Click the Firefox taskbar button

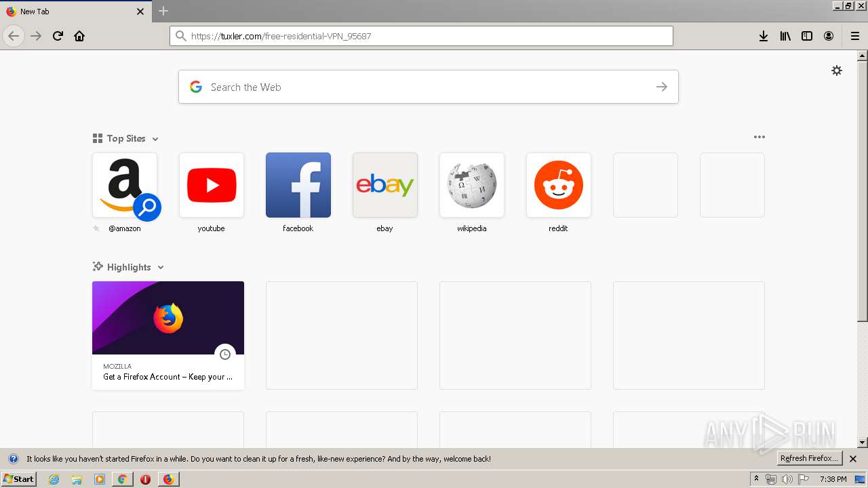[x=168, y=479]
